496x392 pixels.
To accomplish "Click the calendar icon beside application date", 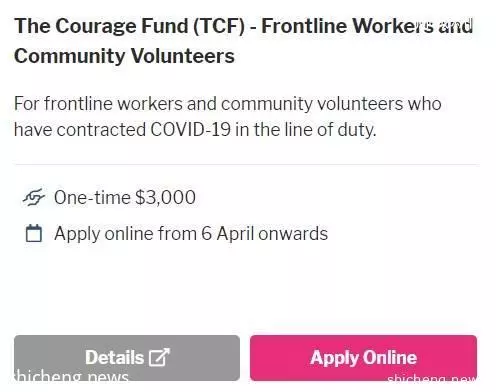I will pos(34,233).
